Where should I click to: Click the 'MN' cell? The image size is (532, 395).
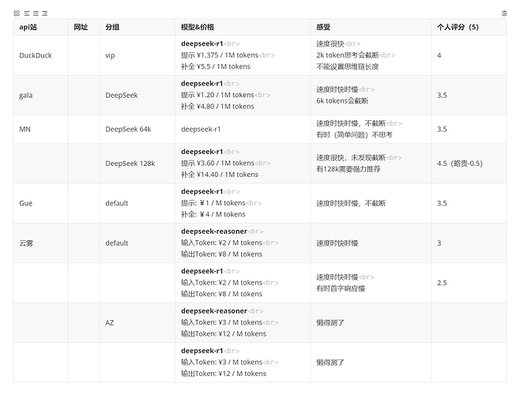click(25, 130)
